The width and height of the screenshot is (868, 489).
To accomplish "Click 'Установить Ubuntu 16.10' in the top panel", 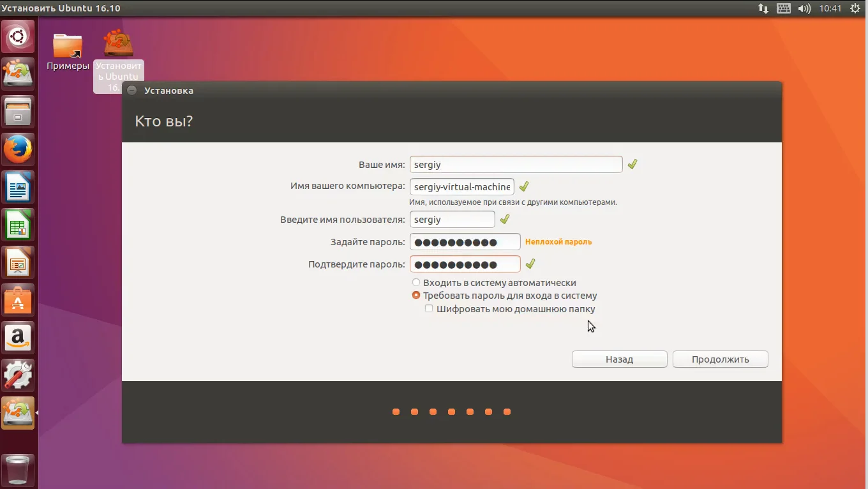I will click(61, 8).
